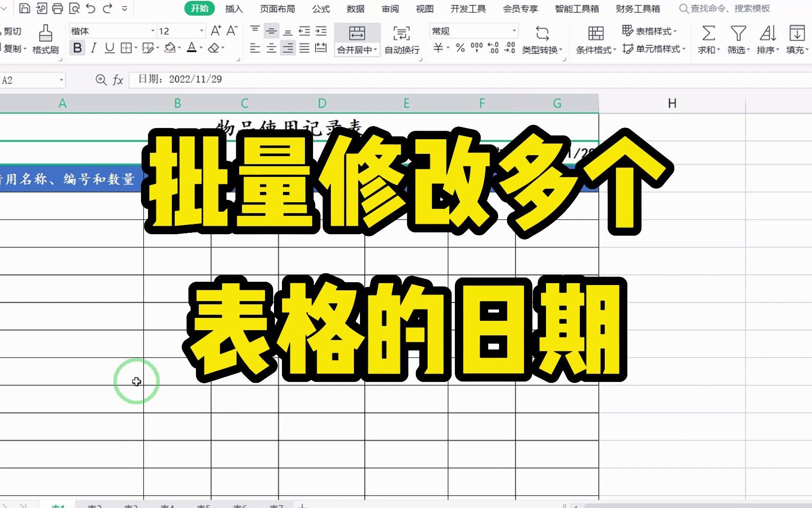
Task: Expand the quick access toolbar customize arrow
Action: (x=125, y=8)
